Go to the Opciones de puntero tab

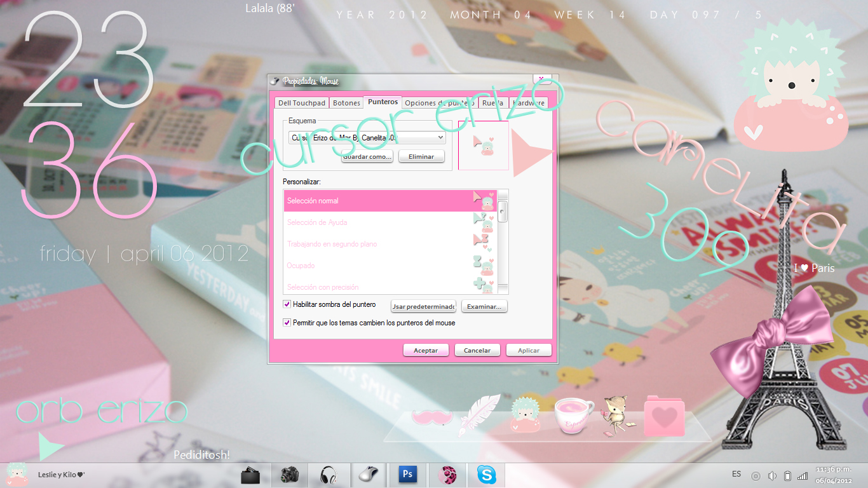pos(439,103)
